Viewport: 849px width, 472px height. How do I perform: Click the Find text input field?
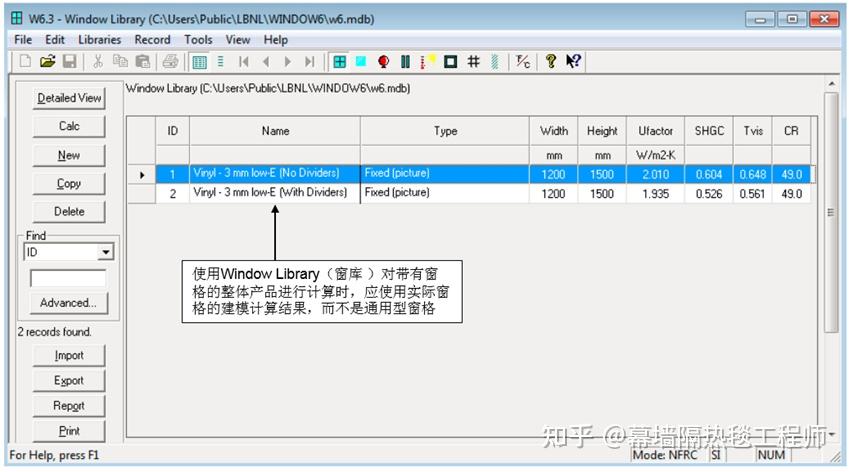[x=68, y=278]
